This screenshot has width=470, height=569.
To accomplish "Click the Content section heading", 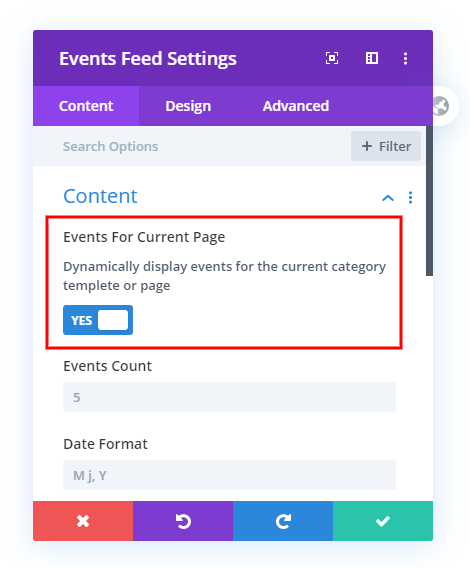I will coord(100,196).
